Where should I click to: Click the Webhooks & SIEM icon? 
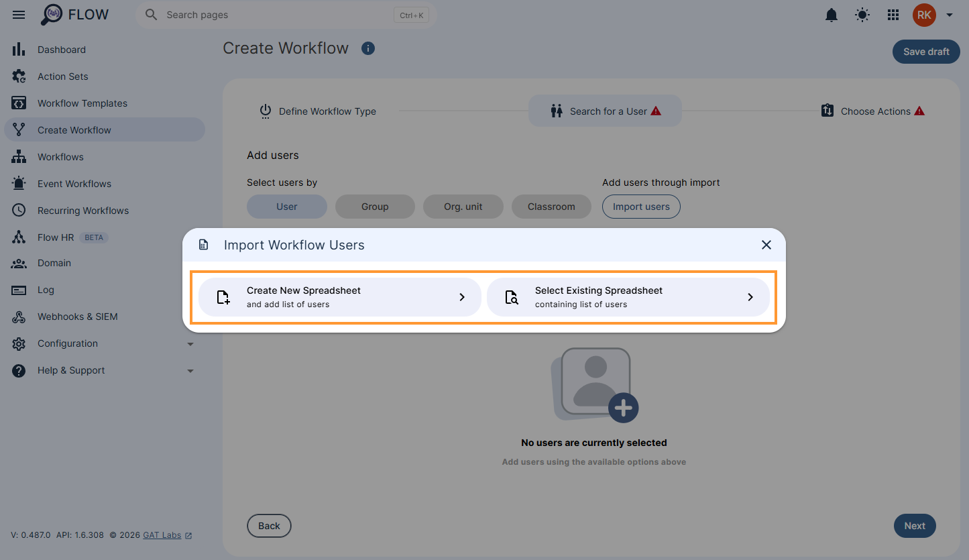point(19,317)
